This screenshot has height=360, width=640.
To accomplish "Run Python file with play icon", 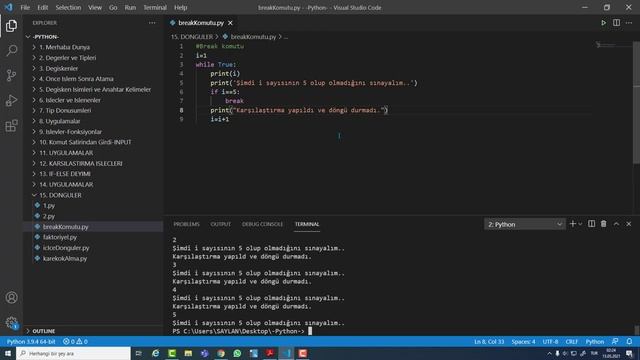I will point(603,23).
